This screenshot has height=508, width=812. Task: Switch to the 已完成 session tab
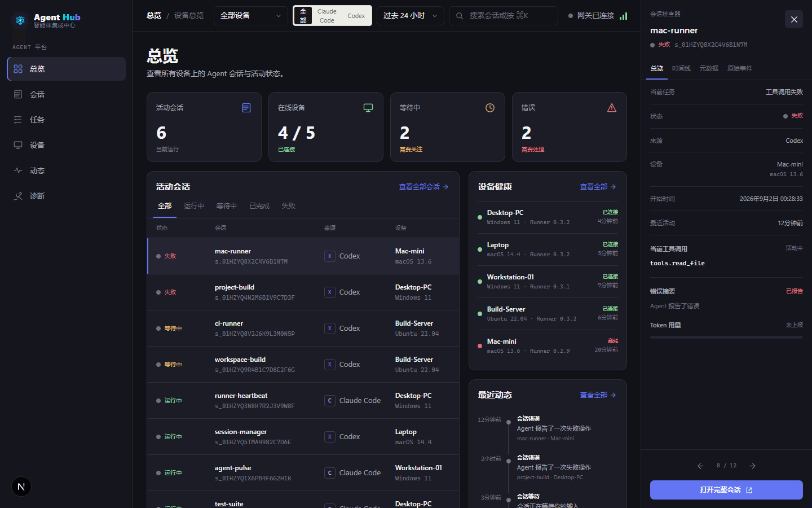pos(259,206)
